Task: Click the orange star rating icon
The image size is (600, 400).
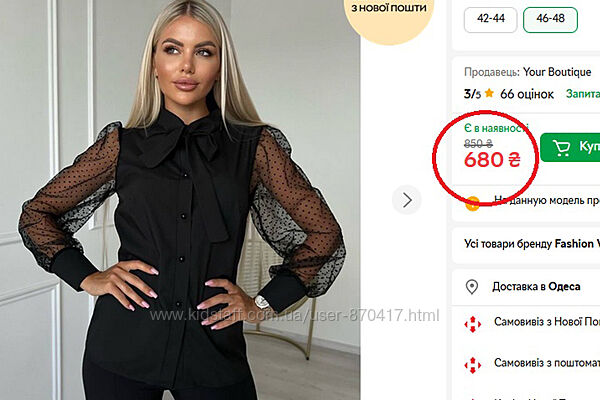Action: point(489,93)
